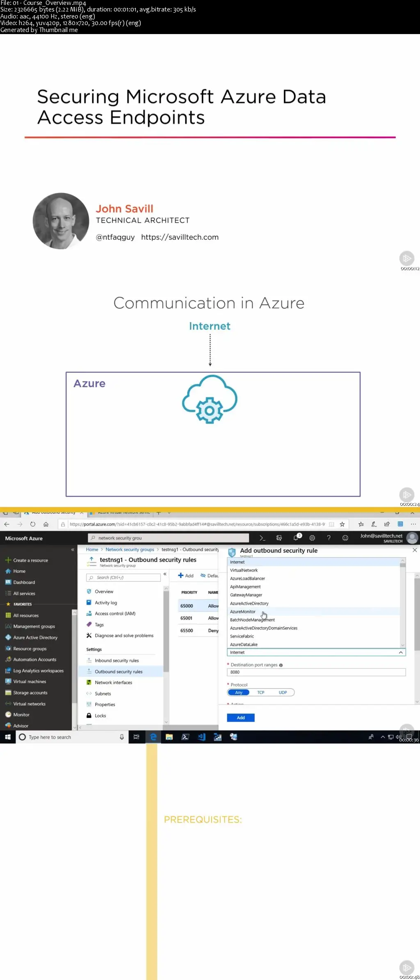The height and width of the screenshot is (980, 420).
Task: Click the Windows Type here to search box
Action: (x=72, y=737)
